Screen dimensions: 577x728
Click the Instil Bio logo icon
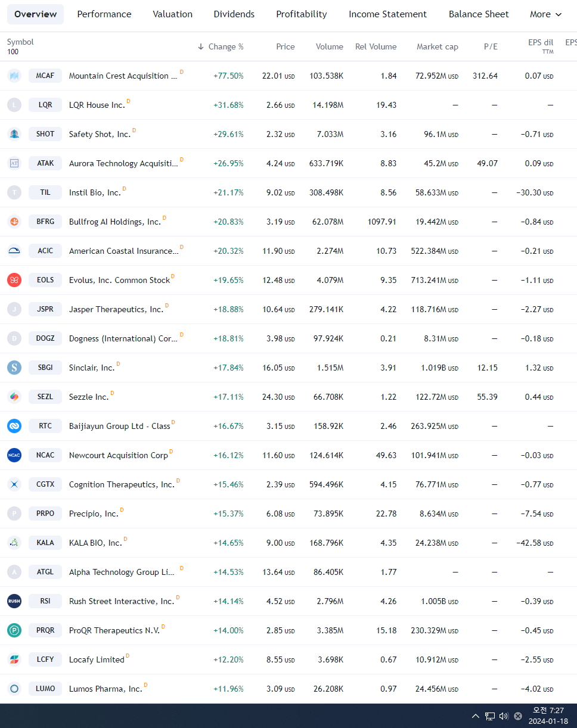14,192
